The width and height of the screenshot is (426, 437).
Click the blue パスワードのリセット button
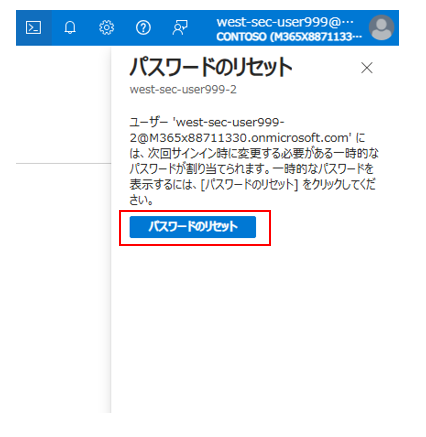point(193,227)
